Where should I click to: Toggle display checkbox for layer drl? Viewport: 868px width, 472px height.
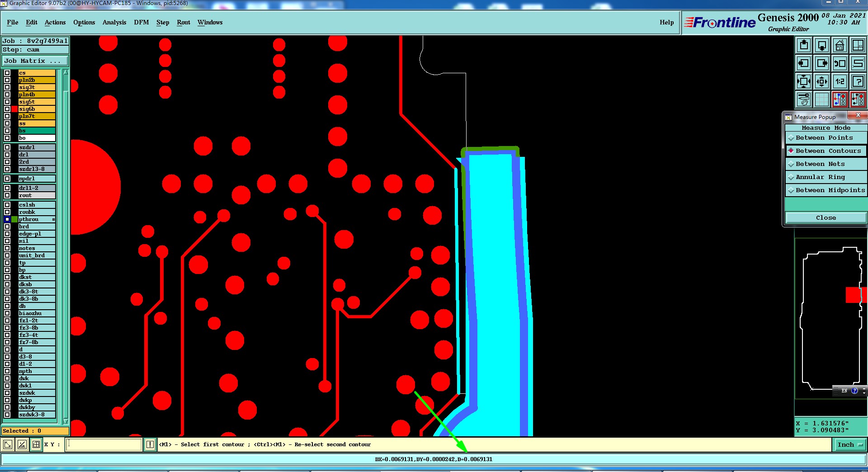click(7, 155)
